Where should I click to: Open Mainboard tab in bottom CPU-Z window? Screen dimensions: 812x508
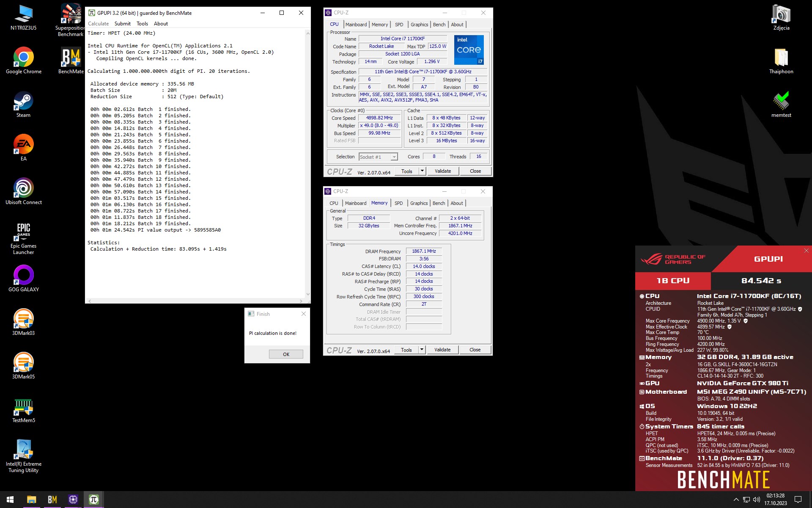[356, 203]
